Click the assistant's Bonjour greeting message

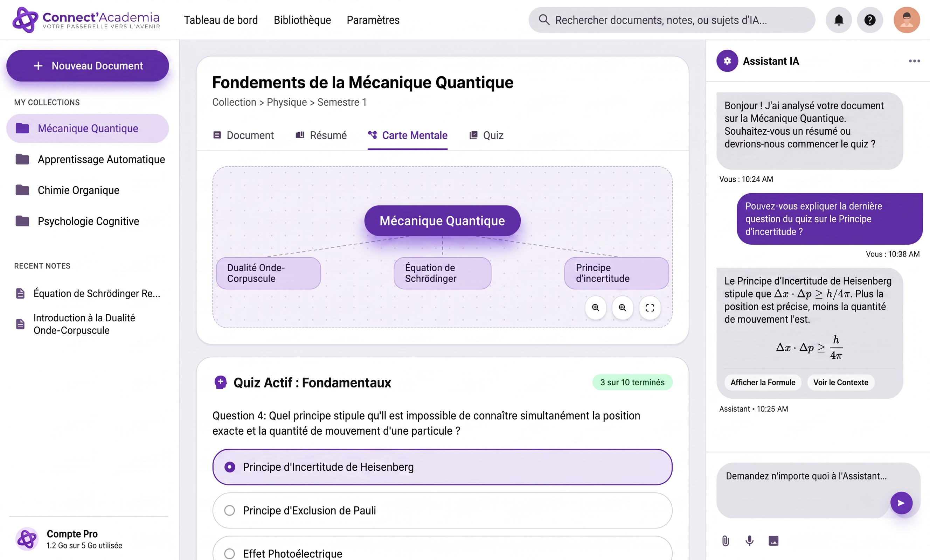point(810,131)
